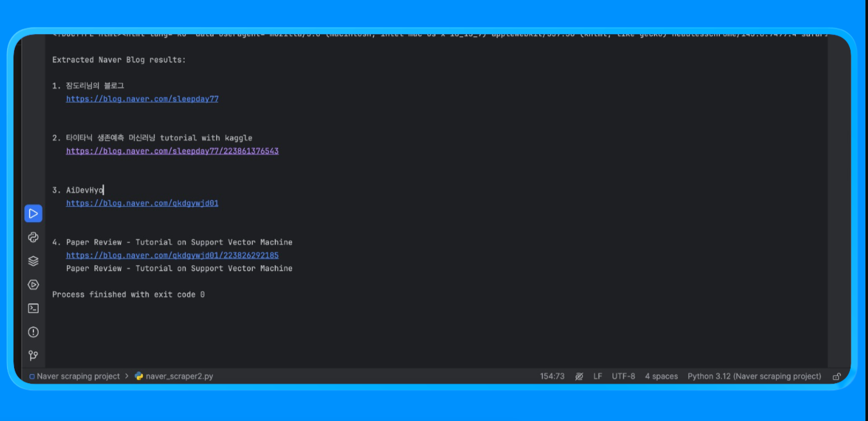Image resolution: width=868 pixels, height=421 pixels.
Task: Open the Problems tool window
Action: tap(33, 332)
